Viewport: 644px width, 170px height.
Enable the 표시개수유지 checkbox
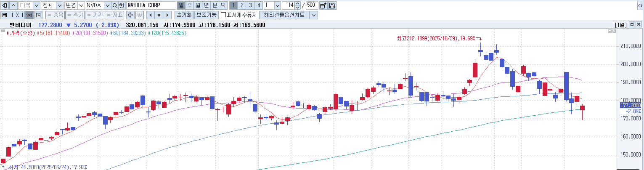pyautogui.click(x=223, y=15)
